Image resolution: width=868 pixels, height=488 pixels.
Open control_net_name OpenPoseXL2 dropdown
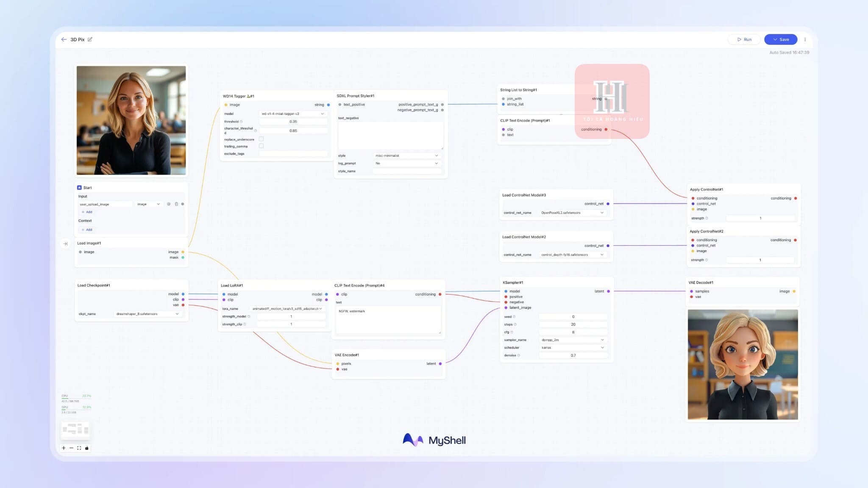pos(572,213)
